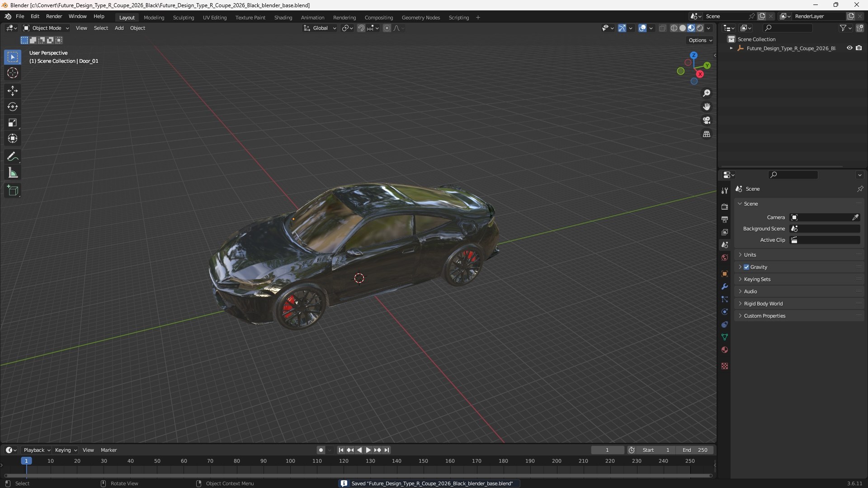Jump to the timeline end frame
This screenshot has height=488, width=868.
387,450
